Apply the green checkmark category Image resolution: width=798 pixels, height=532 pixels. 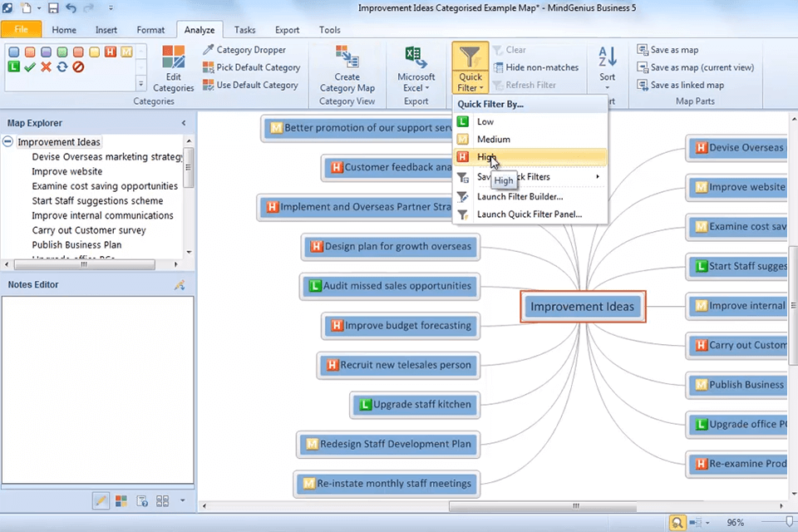click(30, 67)
